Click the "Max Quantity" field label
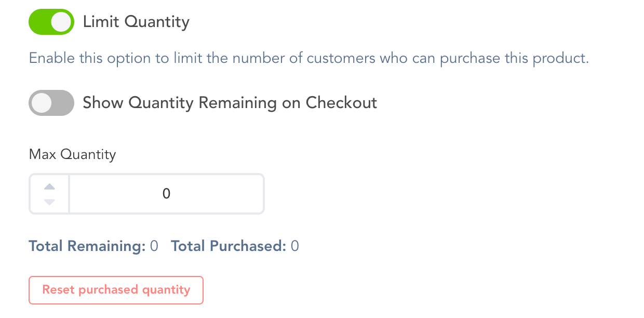The image size is (644, 318). point(72,154)
